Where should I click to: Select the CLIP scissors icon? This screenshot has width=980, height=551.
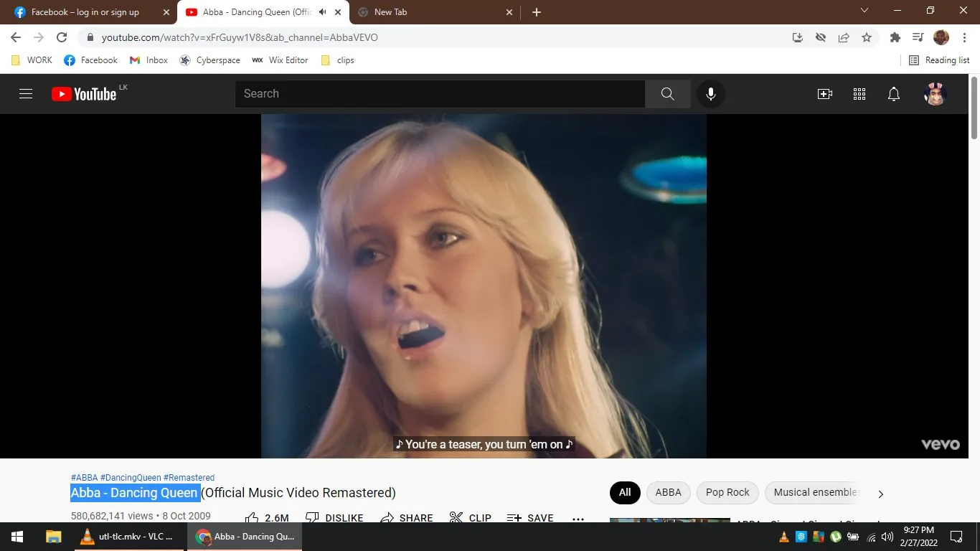coord(456,517)
